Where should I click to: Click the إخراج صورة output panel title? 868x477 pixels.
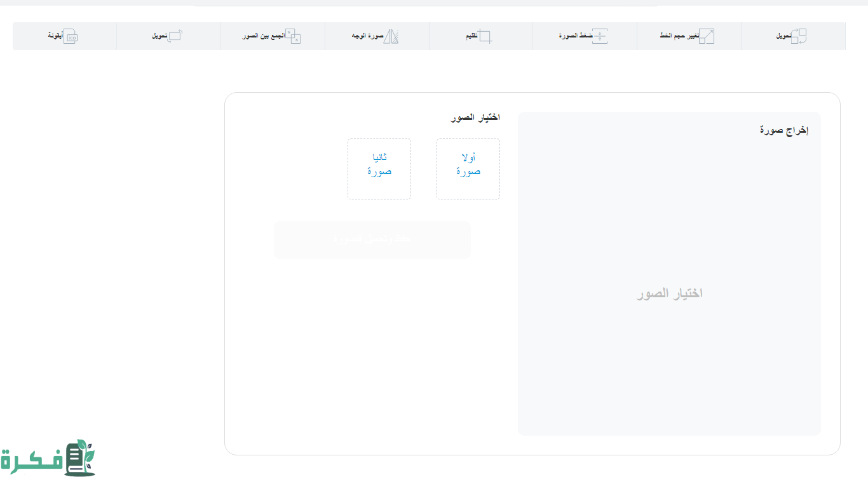tap(784, 130)
